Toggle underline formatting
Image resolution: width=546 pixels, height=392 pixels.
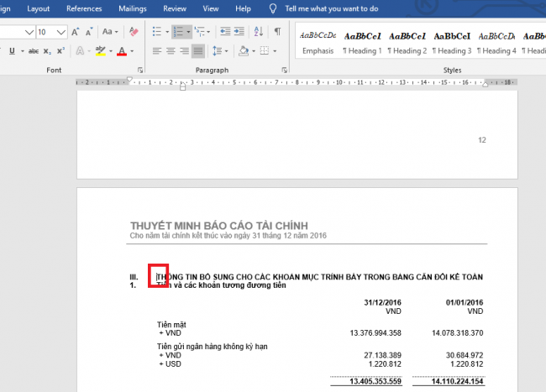(x=12, y=51)
